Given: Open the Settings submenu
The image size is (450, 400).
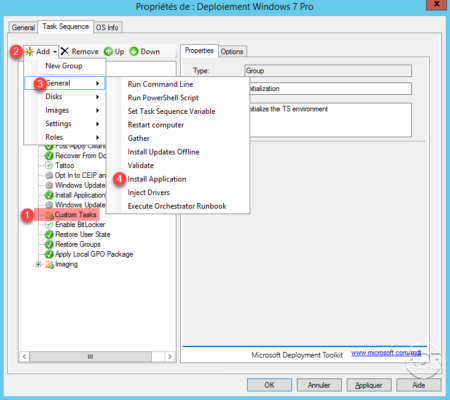Looking at the screenshot, I should click(65, 124).
